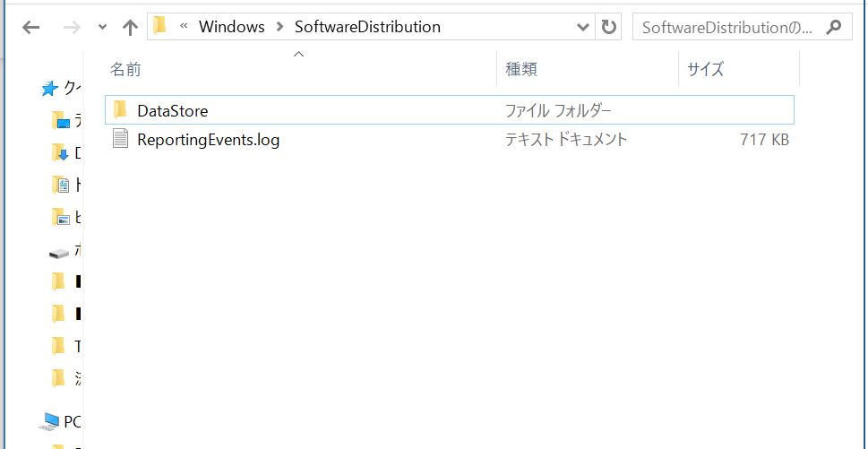Open the Documents folder in Quick access
The width and height of the screenshot is (868, 449).
click(61, 185)
